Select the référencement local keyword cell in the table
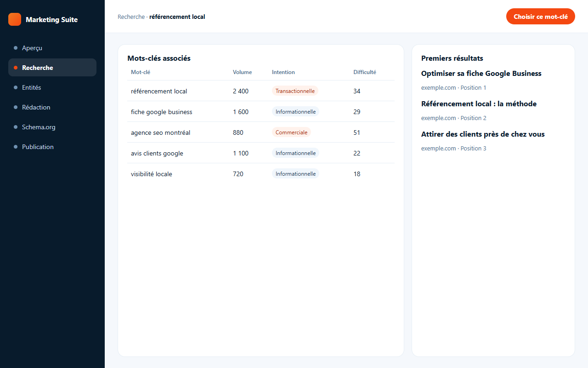The image size is (588, 368). [x=159, y=91]
